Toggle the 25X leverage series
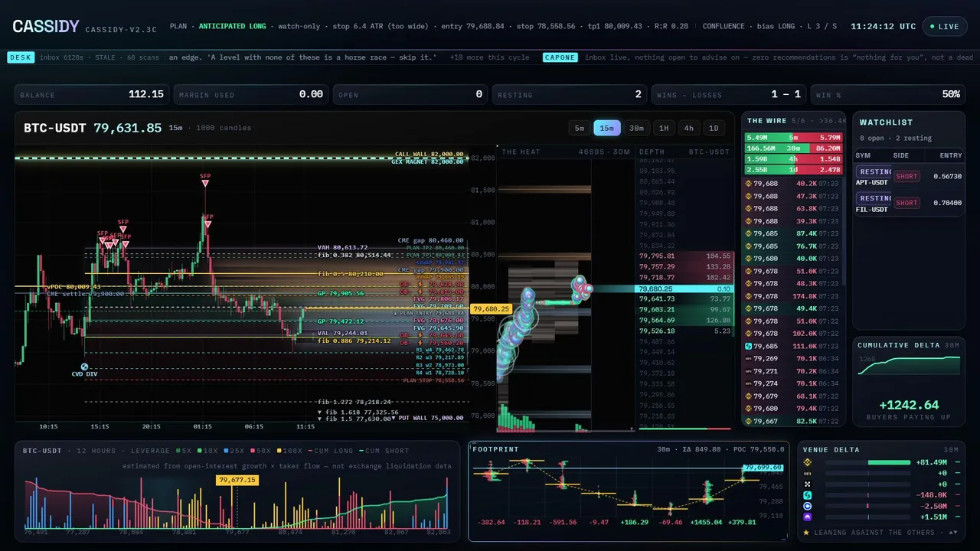 pos(233,451)
